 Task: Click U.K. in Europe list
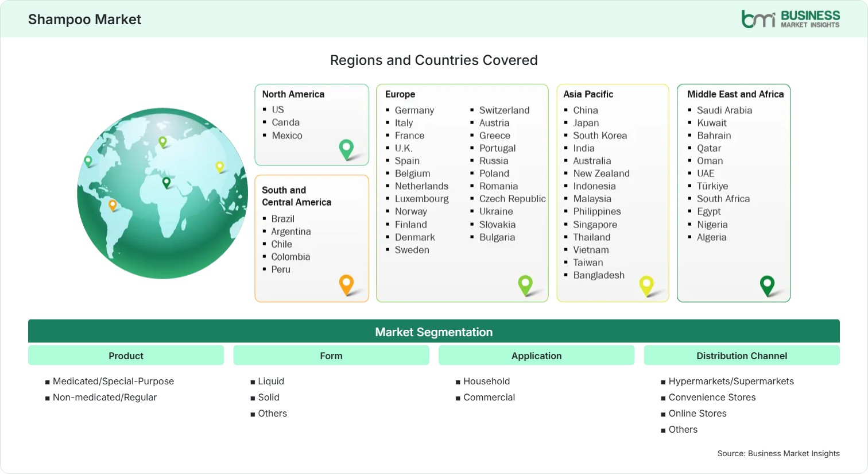point(404,148)
